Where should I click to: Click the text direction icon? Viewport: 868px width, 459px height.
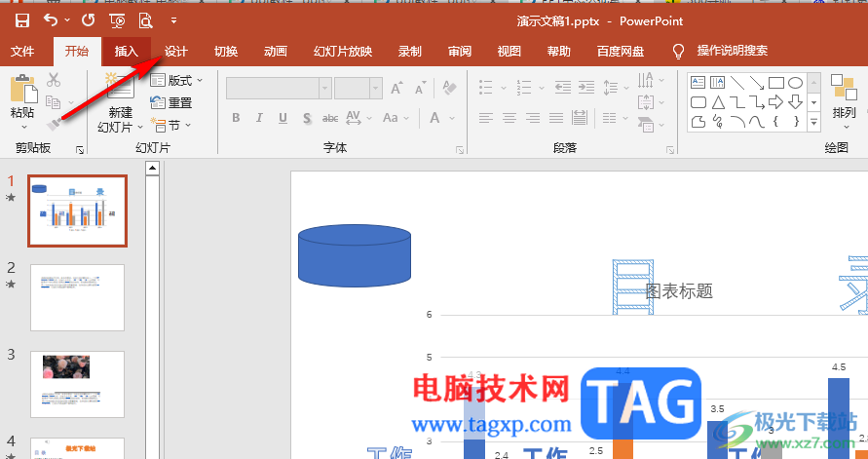[x=645, y=80]
